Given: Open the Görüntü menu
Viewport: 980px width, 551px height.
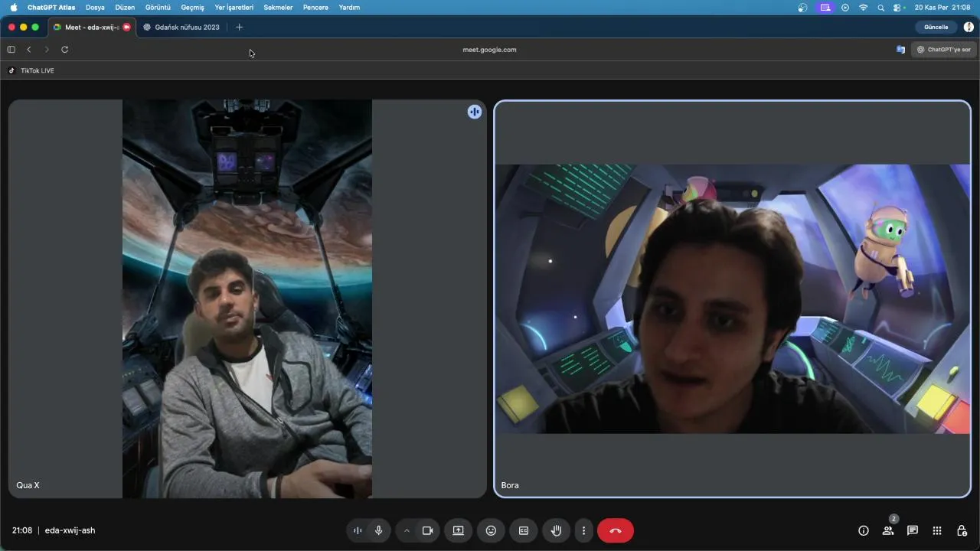Looking at the screenshot, I should pos(158,8).
